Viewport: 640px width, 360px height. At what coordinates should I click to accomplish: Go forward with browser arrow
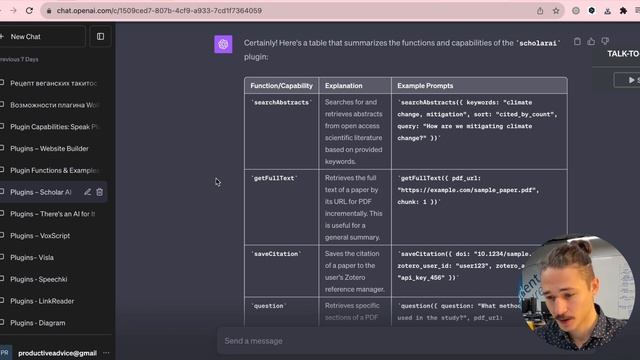tap(13, 11)
